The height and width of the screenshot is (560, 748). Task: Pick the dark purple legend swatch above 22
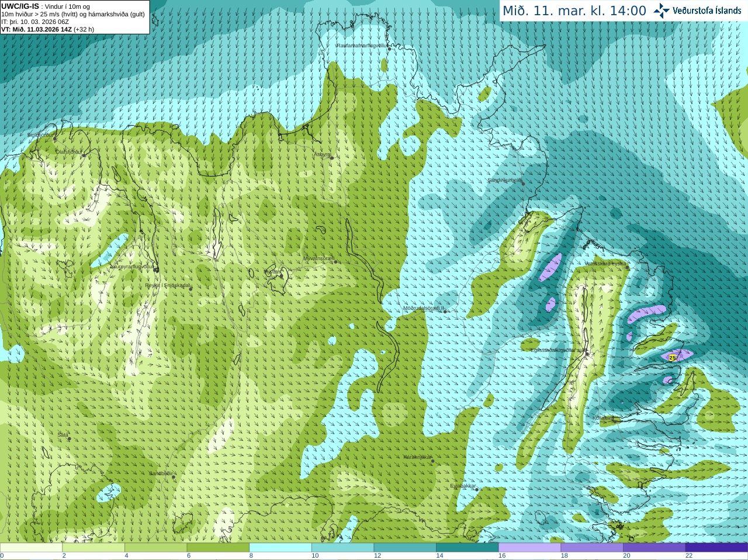point(716,548)
